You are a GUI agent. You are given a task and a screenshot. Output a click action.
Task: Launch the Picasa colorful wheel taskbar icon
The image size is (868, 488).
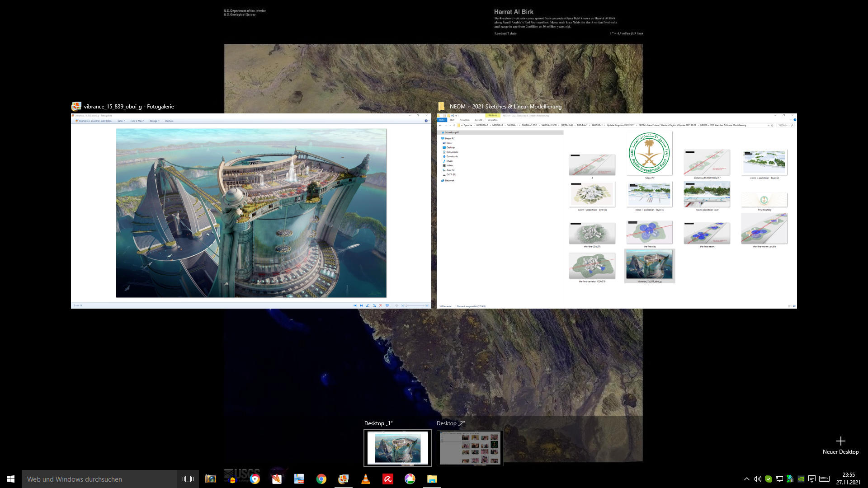tap(410, 479)
